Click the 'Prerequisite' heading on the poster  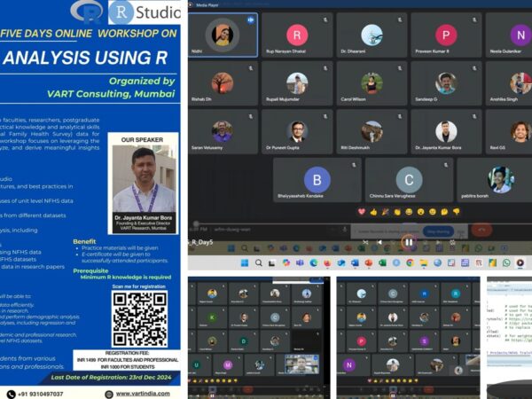pos(90,270)
